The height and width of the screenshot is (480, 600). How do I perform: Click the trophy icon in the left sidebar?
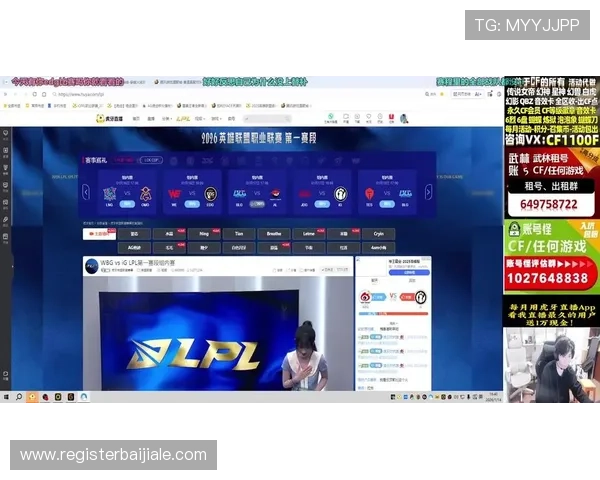(x=6, y=169)
